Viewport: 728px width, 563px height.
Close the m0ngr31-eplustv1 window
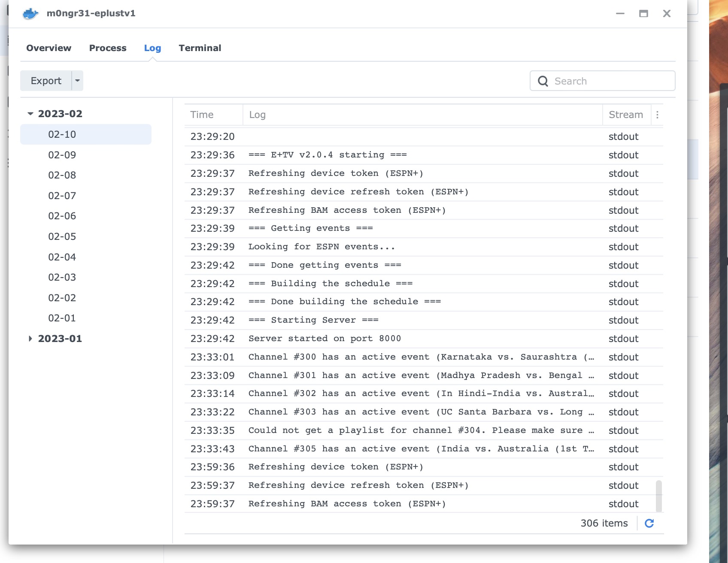[667, 14]
